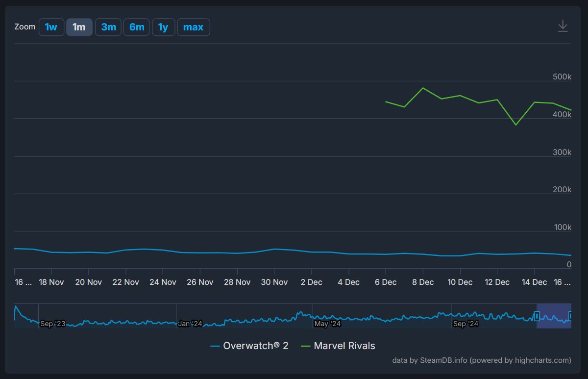
Task: Switch zoom to 3m
Action: point(108,27)
